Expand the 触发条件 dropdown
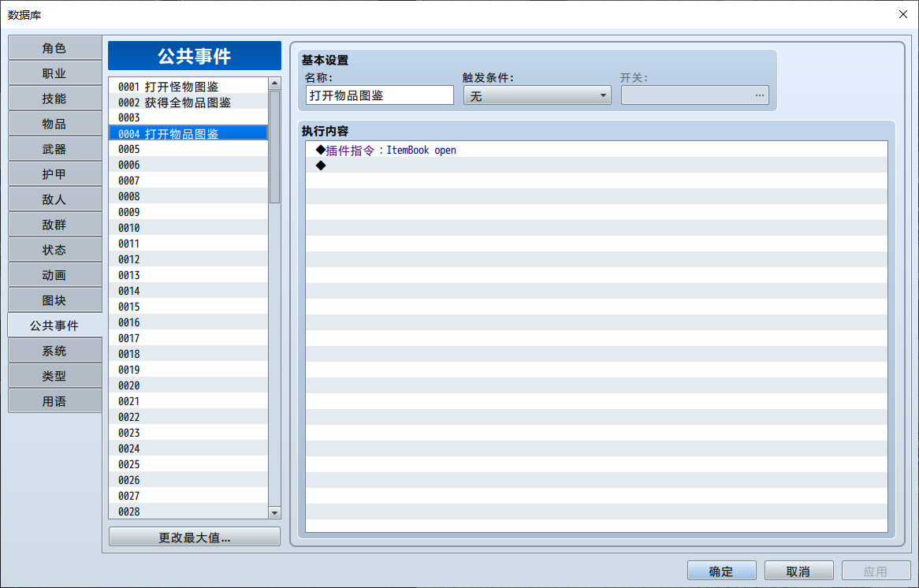 tap(537, 95)
